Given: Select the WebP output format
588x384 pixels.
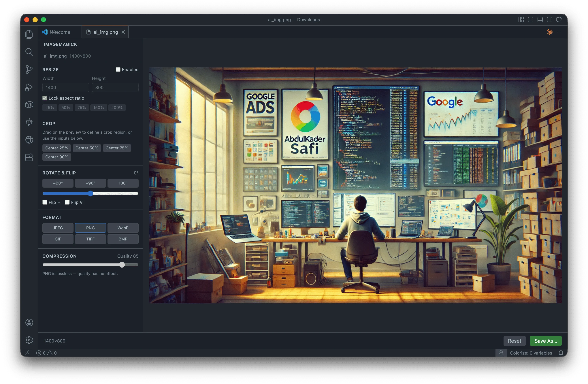Looking at the screenshot, I should point(123,228).
